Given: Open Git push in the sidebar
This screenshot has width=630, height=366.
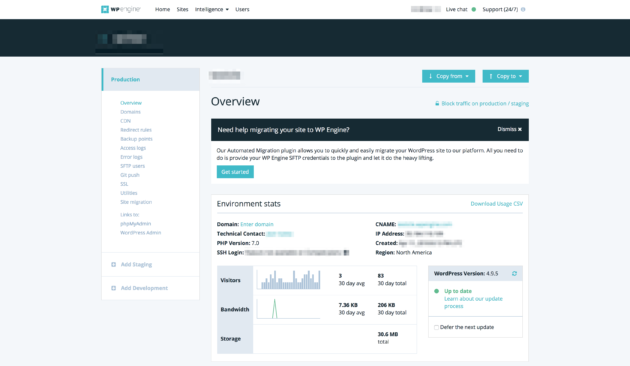Looking at the screenshot, I should tap(130, 175).
